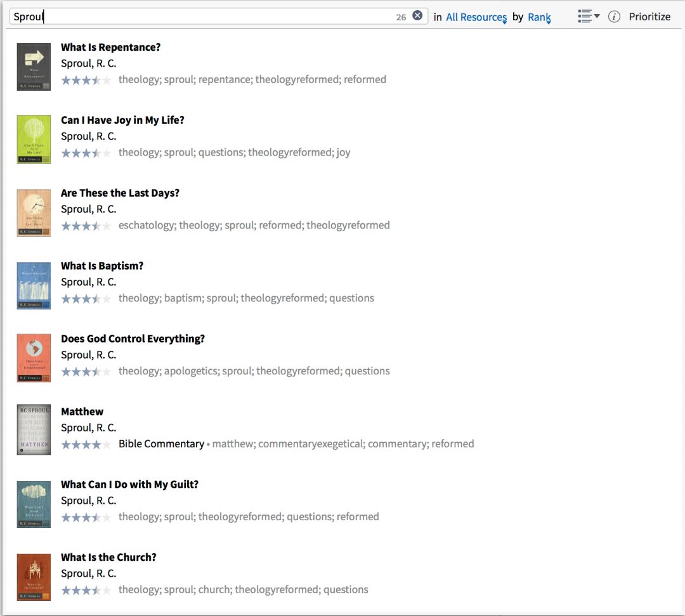Set star rating for What Is the Church?
This screenshot has height=616, width=685.
(86, 590)
